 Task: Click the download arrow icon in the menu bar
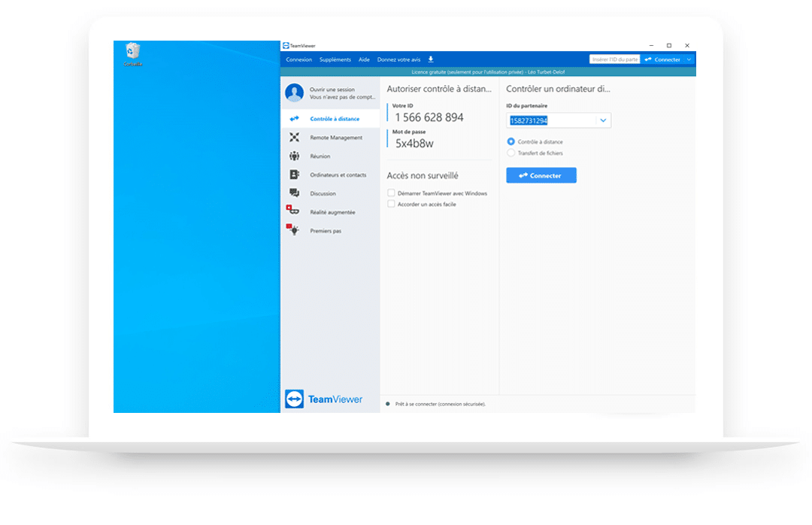click(431, 59)
